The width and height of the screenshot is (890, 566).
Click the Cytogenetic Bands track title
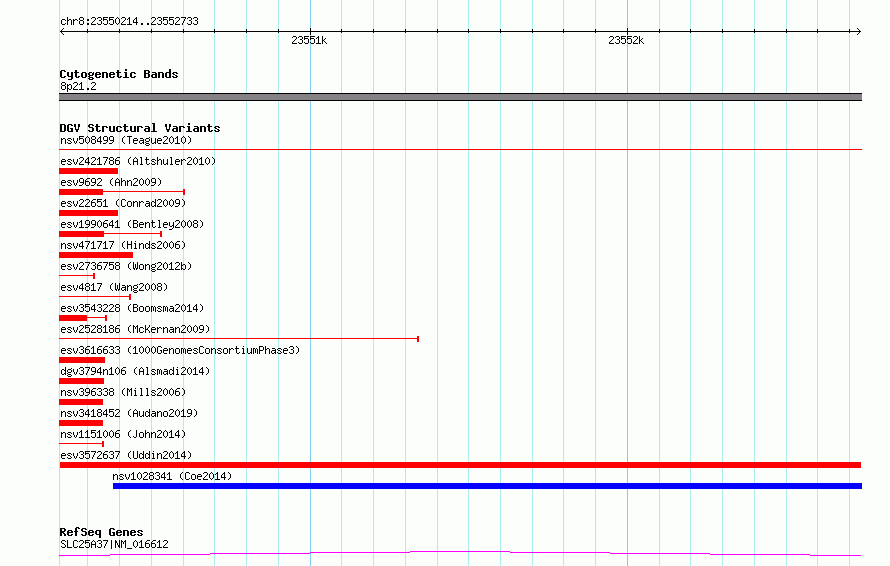point(119,74)
